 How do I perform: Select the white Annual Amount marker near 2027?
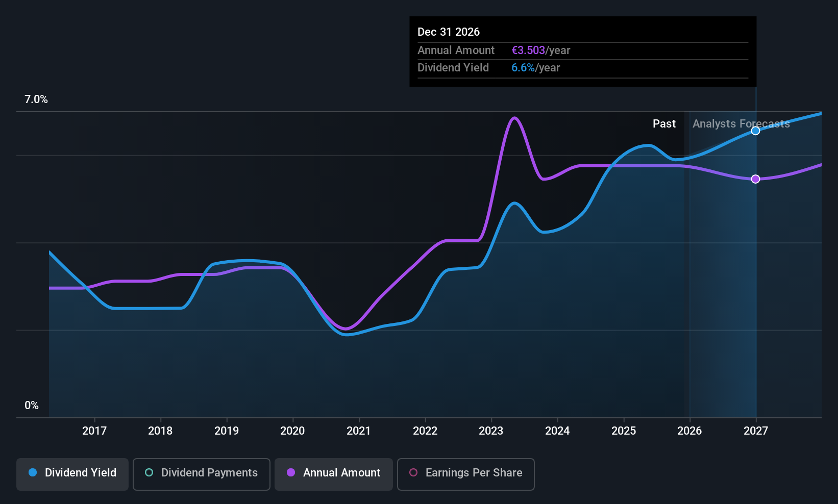(755, 179)
